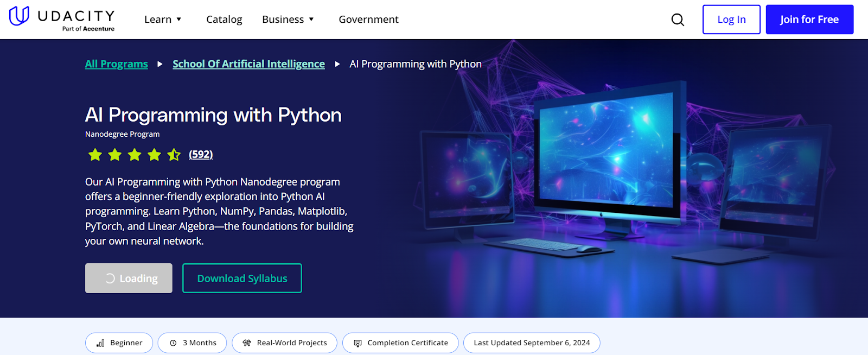The height and width of the screenshot is (355, 868).
Task: Click the Udacity logo
Action: [62, 19]
